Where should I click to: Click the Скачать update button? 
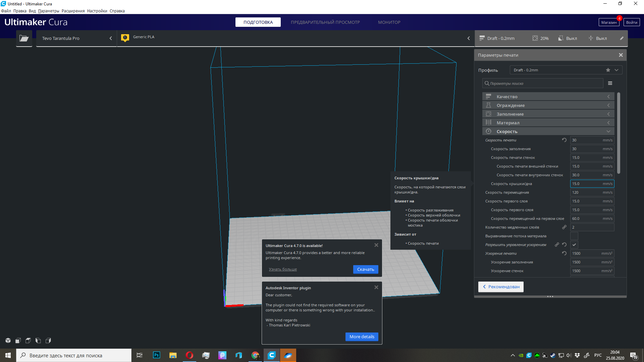coord(365,269)
